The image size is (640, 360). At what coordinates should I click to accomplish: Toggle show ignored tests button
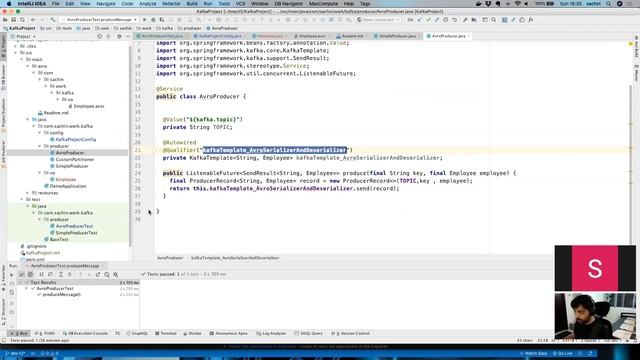tap(30, 275)
